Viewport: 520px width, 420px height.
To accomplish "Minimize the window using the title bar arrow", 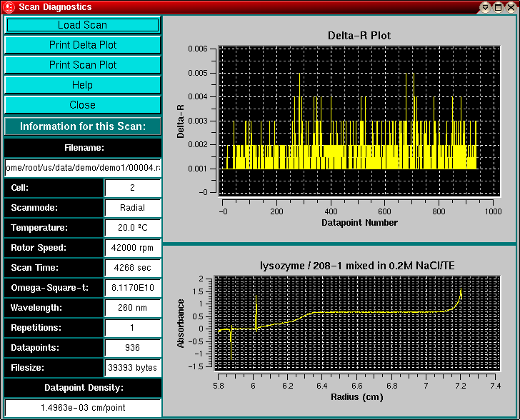I will [485, 7].
